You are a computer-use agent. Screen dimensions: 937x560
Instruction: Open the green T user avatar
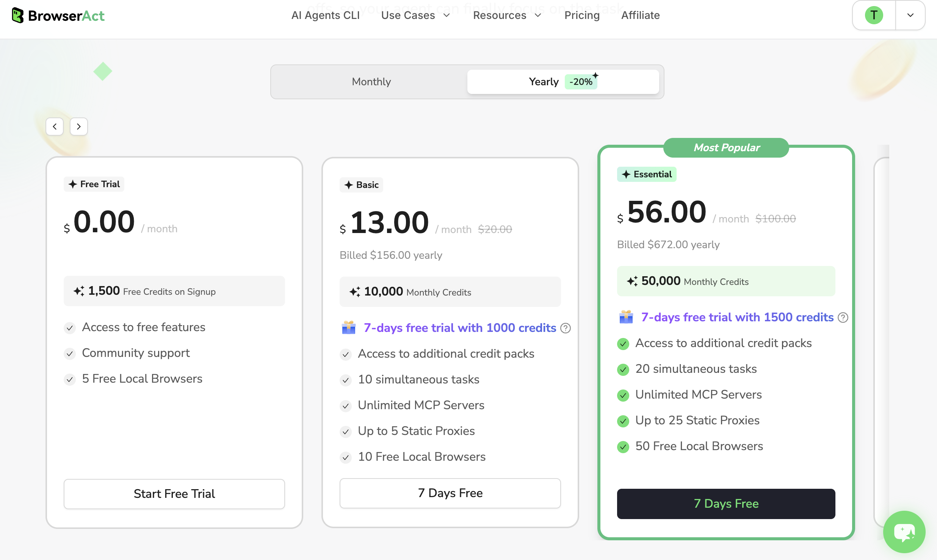click(x=874, y=16)
